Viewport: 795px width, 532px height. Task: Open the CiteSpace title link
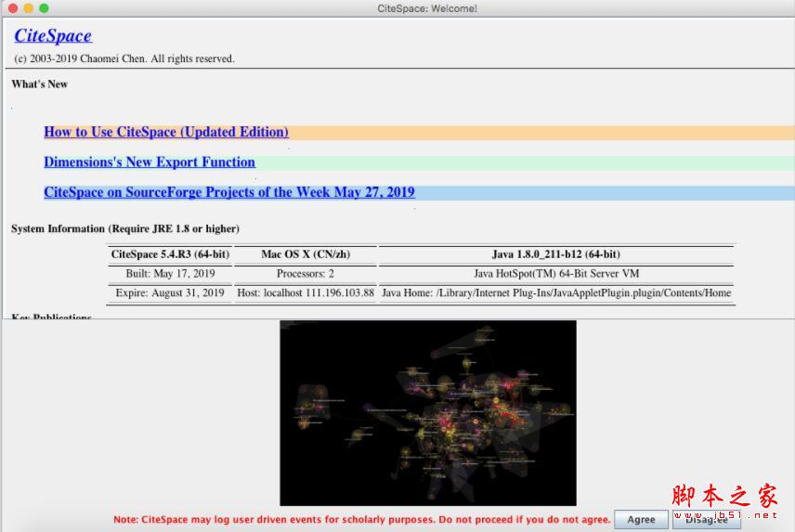(53, 35)
